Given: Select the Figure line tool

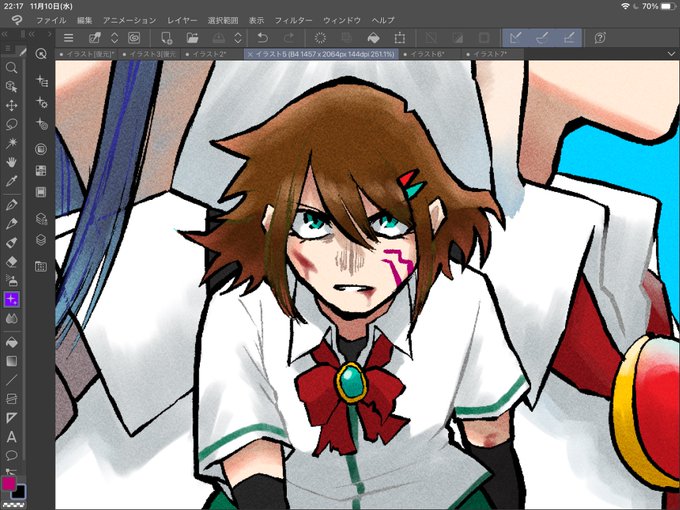Looking at the screenshot, I should [11, 380].
